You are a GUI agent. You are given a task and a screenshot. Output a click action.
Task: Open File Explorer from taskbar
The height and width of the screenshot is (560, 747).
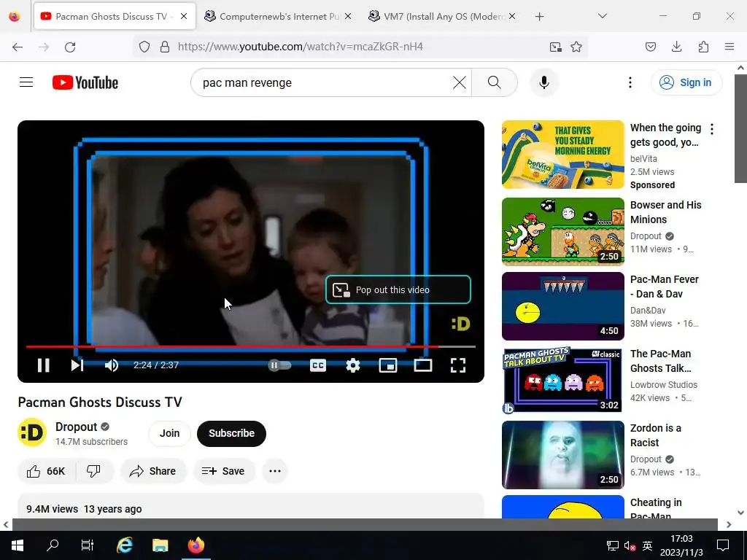tap(160, 545)
